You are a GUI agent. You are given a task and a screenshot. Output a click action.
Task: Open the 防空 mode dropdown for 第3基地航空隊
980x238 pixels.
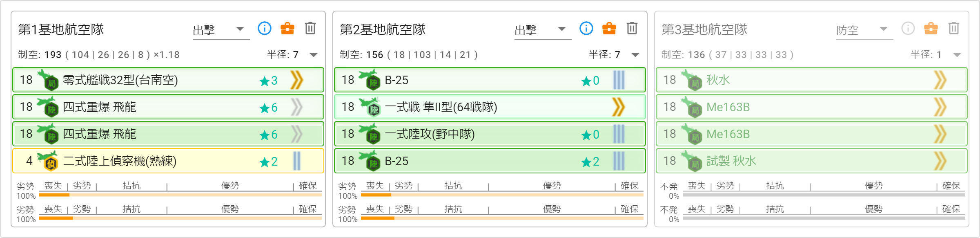(x=864, y=30)
